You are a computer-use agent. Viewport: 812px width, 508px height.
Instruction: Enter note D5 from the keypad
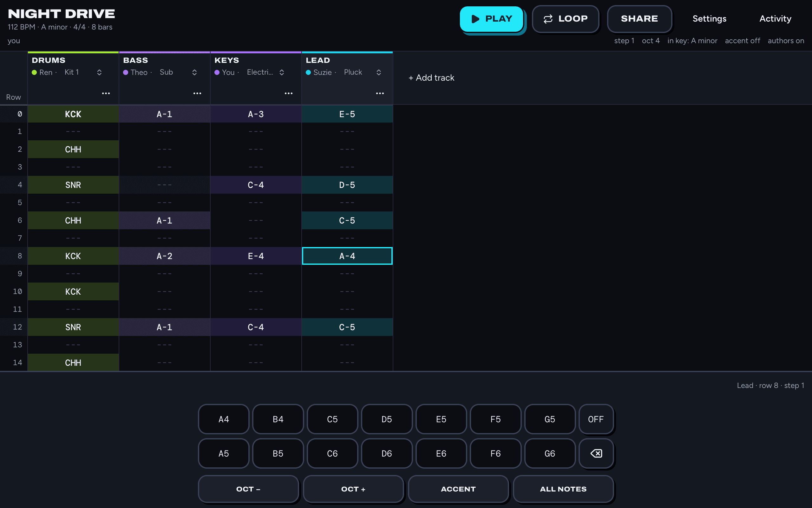[387, 419]
